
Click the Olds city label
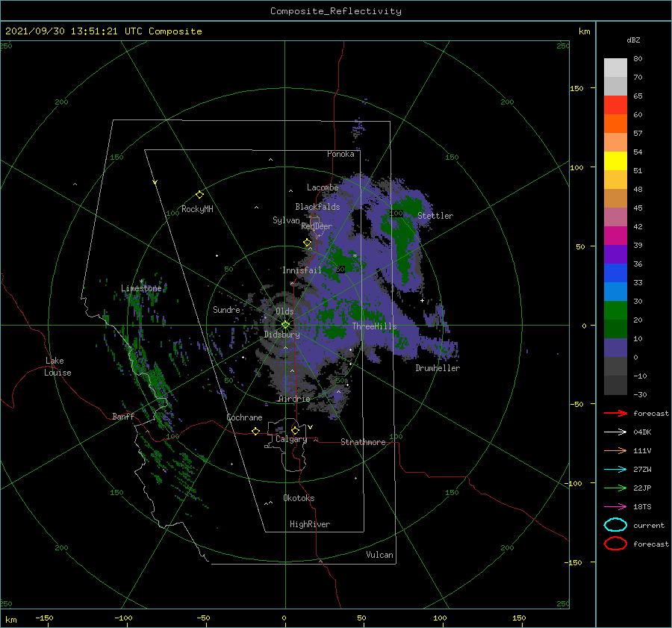(284, 311)
